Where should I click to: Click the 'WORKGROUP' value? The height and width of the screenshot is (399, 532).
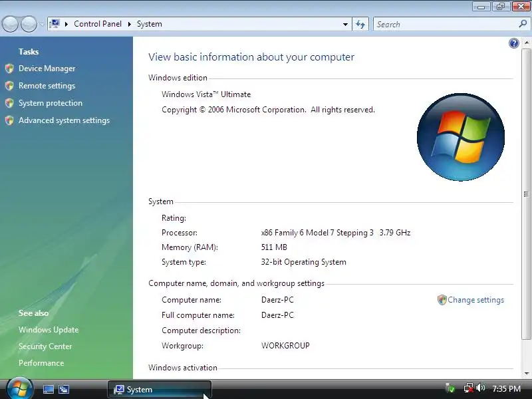tap(285, 346)
